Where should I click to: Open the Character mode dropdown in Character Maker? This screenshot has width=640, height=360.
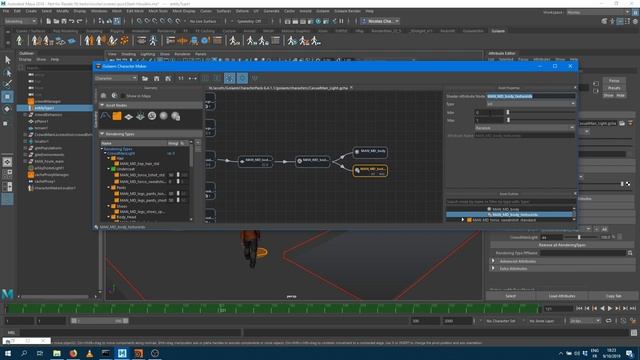(116, 78)
